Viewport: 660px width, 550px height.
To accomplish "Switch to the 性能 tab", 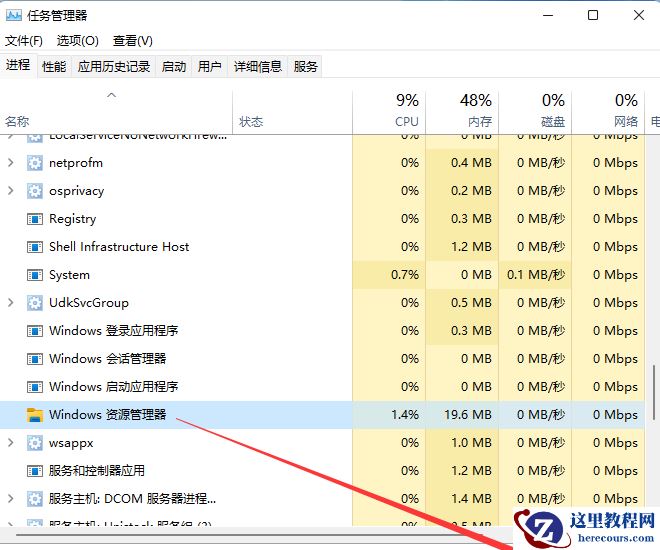I will tap(54, 66).
